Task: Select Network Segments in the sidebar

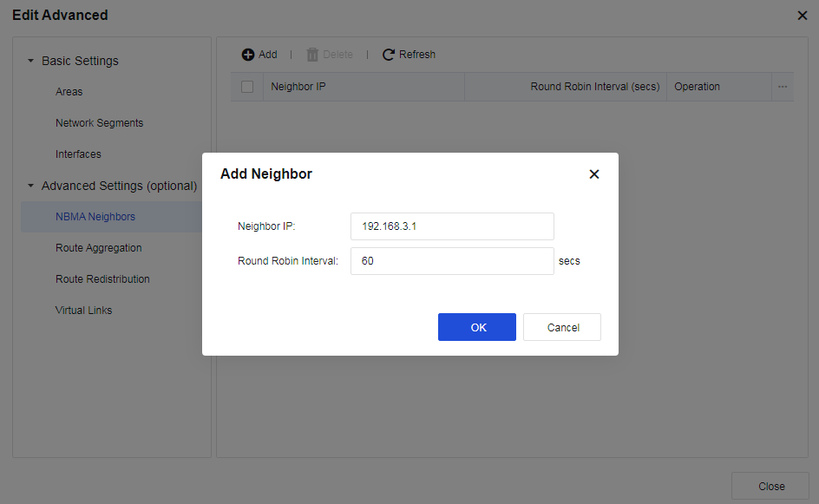Action: coord(99,123)
